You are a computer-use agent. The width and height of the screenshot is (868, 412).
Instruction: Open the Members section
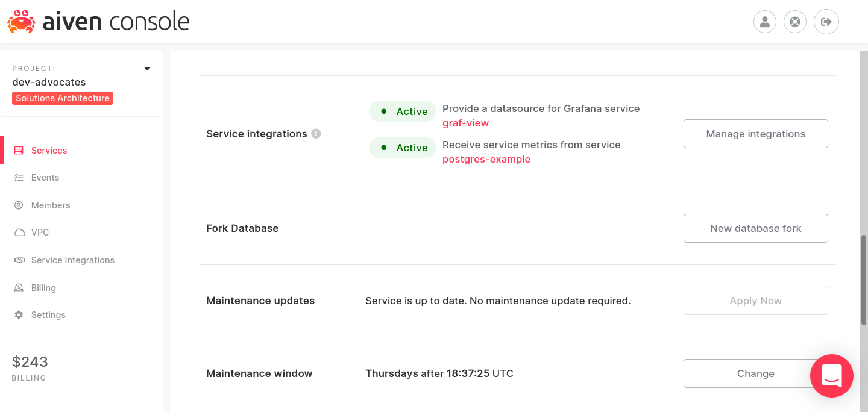(x=51, y=205)
